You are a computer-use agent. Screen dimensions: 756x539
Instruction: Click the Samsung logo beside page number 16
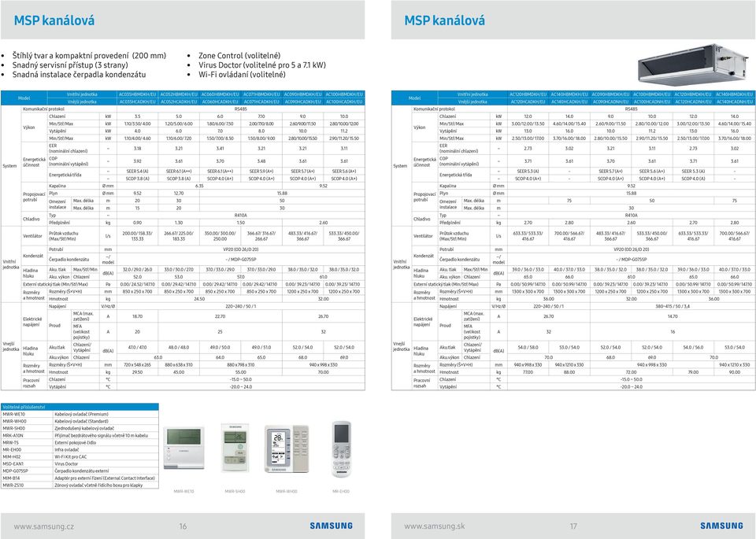(x=332, y=526)
